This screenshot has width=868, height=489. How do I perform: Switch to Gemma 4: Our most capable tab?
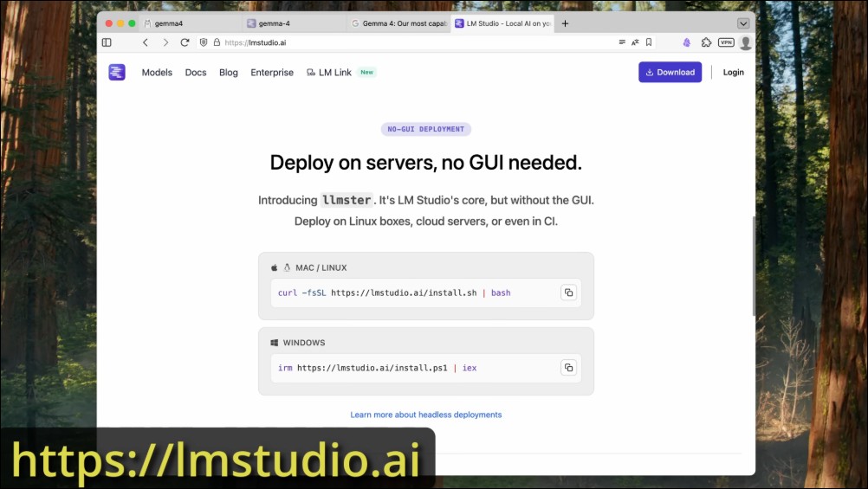click(398, 23)
